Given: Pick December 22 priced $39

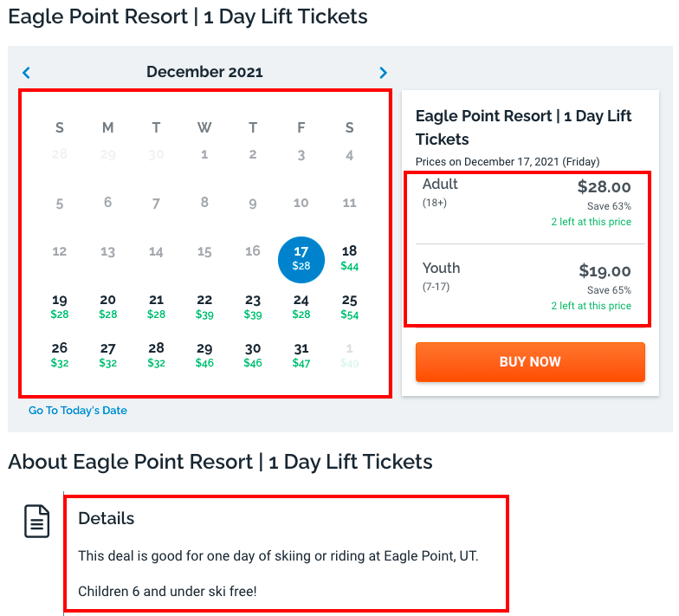Looking at the screenshot, I should tap(204, 307).
